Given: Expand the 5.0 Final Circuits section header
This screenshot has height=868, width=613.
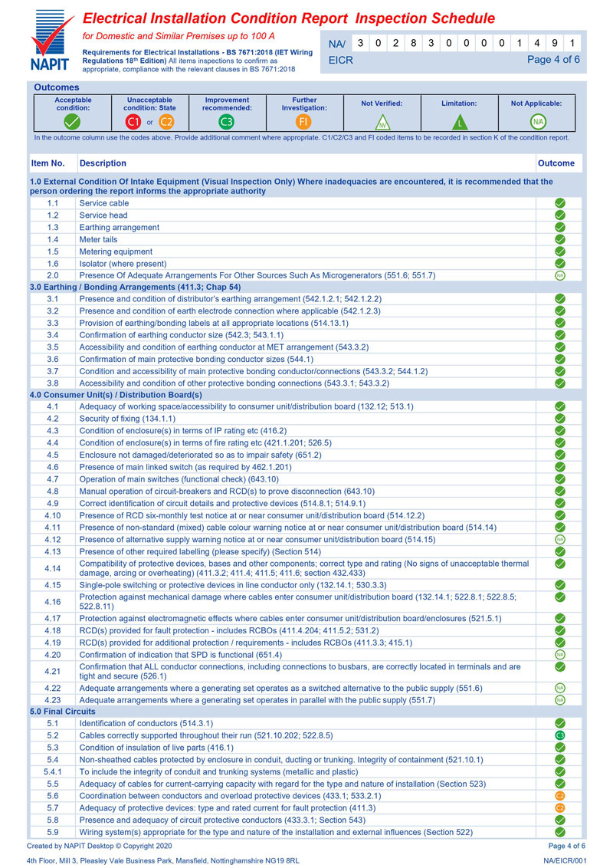Looking at the screenshot, I should pyautogui.click(x=63, y=712).
